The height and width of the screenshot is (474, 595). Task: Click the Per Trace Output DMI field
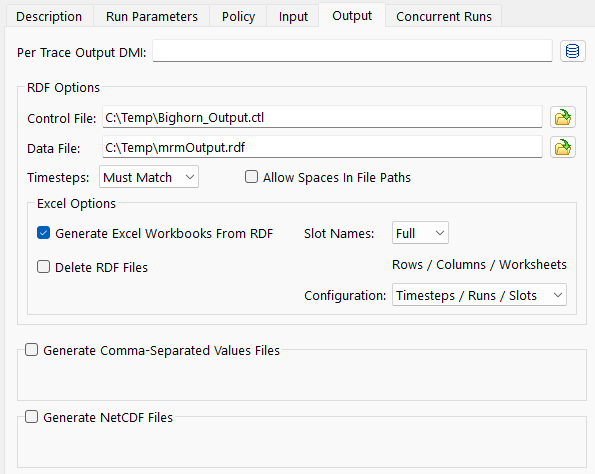[353, 51]
